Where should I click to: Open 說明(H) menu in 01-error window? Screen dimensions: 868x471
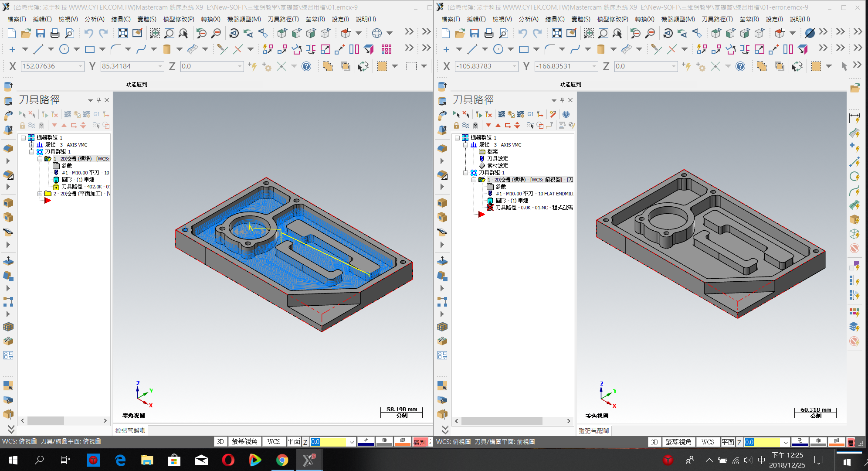point(800,19)
